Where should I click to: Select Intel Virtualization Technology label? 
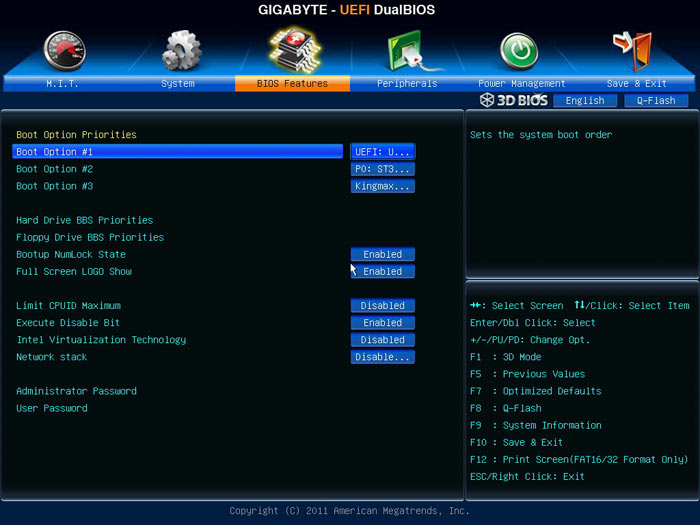(x=101, y=340)
